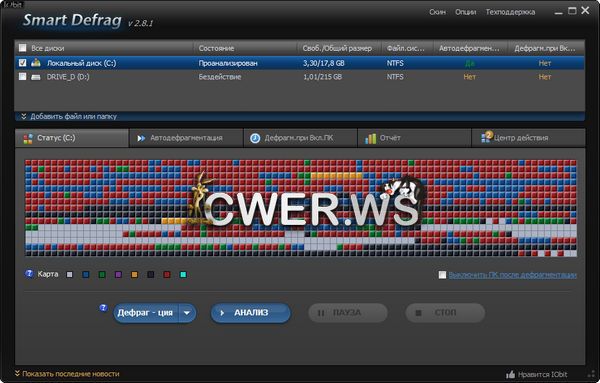Click the Автодефрагмен... column header
Image resolution: width=600 pixels, height=383 pixels.
tap(471, 48)
